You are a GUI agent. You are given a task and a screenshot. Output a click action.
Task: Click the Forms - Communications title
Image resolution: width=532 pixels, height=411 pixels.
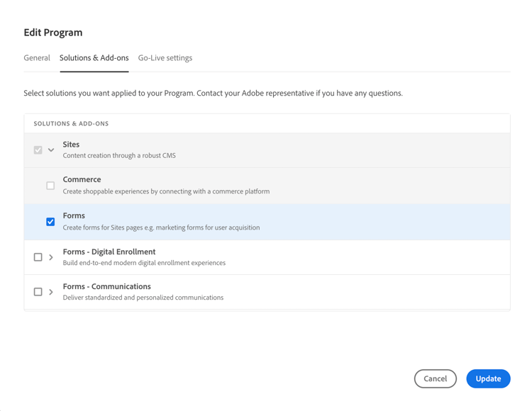107,287
